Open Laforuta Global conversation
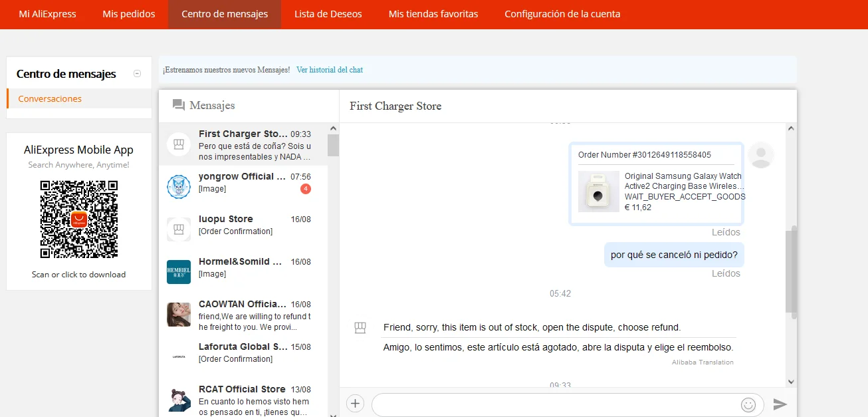This screenshot has width=868, height=417. coord(243,357)
